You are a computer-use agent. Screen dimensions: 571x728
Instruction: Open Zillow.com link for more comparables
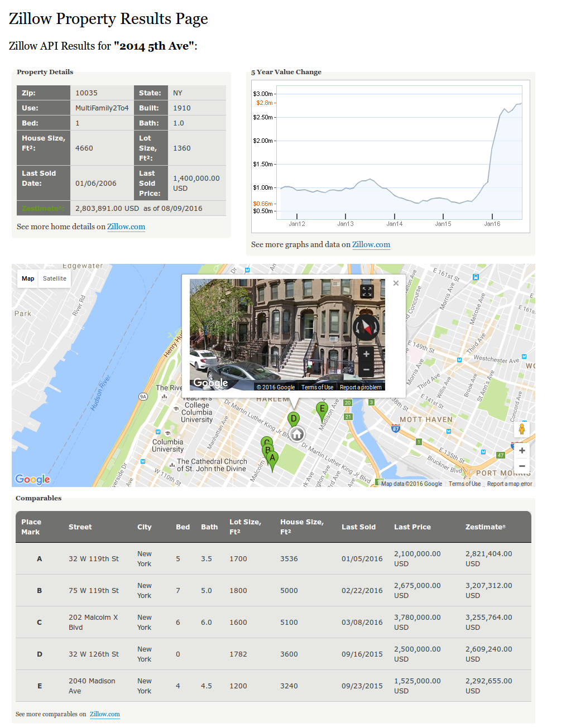point(105,715)
